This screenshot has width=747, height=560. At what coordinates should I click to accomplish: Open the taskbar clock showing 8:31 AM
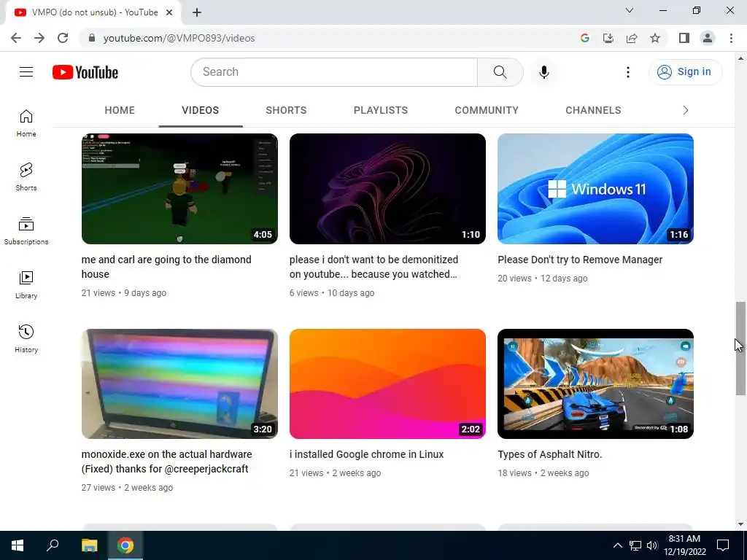coord(684,545)
